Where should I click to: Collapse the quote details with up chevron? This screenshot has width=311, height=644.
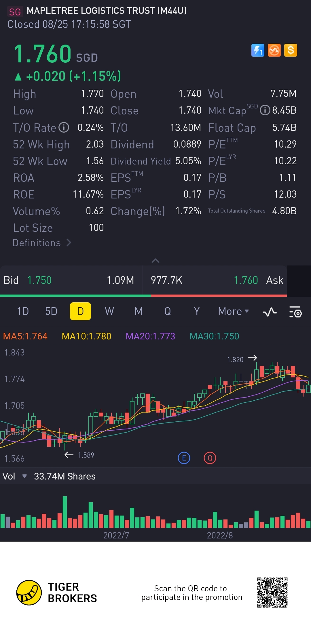tap(155, 261)
